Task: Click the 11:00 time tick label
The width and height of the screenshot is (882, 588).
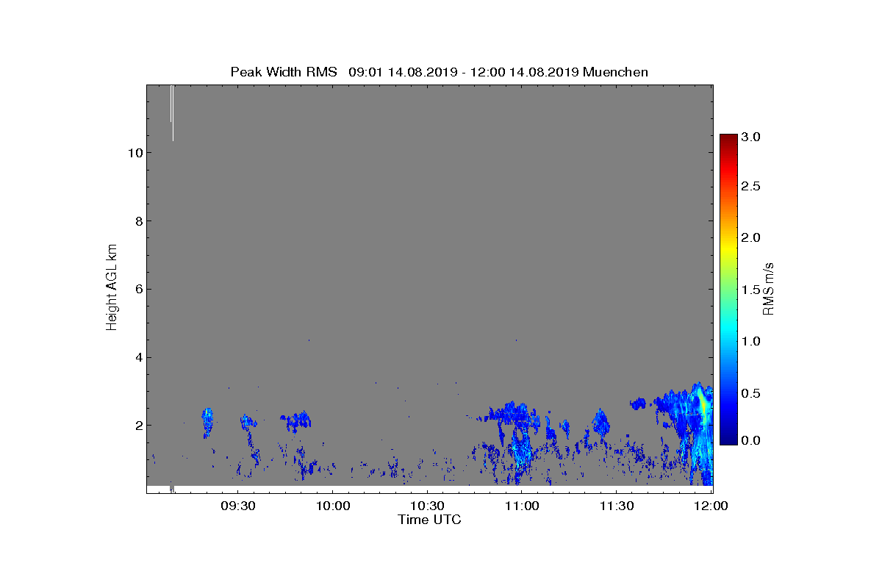Action: [523, 506]
